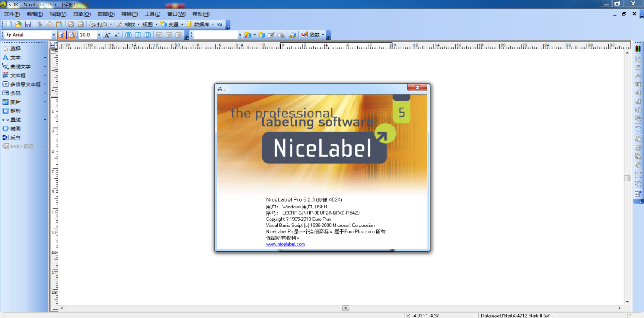
Task: Click the rotate icon on right toolbar
Action: 638,129
